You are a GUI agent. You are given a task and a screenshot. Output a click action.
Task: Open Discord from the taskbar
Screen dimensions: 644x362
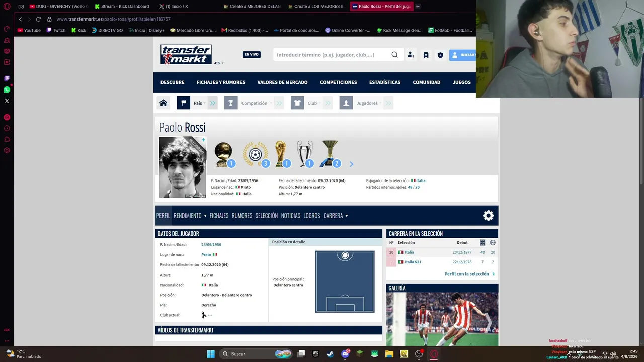[345, 354]
